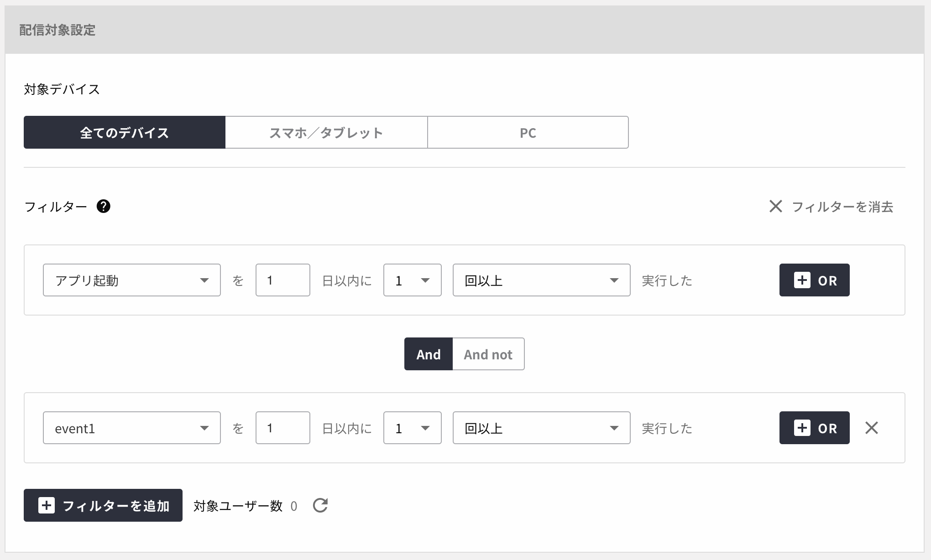931x560 pixels.
Task: Open count dropdown in event1 row
Action: [x=413, y=428]
